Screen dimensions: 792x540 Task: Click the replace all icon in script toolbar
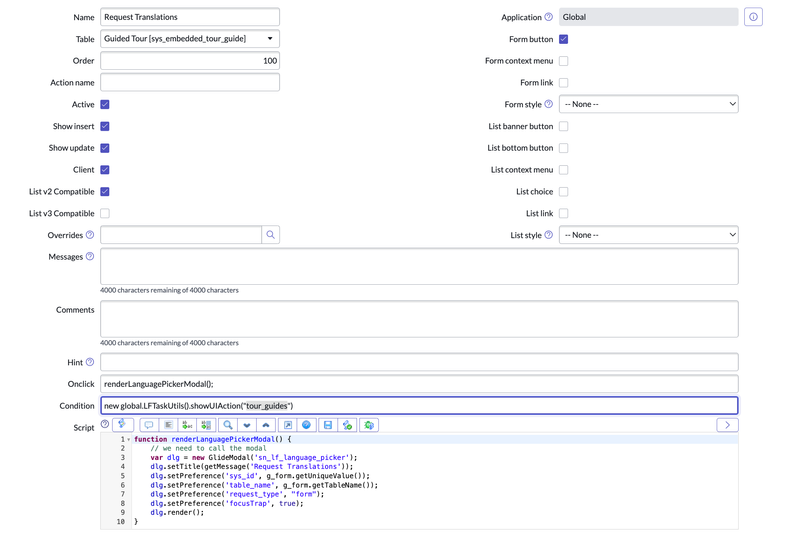pos(207,425)
